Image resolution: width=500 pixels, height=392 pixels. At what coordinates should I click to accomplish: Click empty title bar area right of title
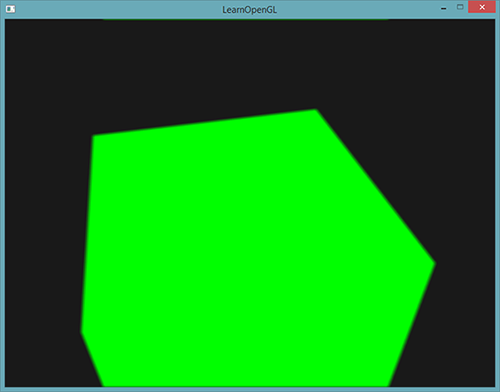coord(357,10)
